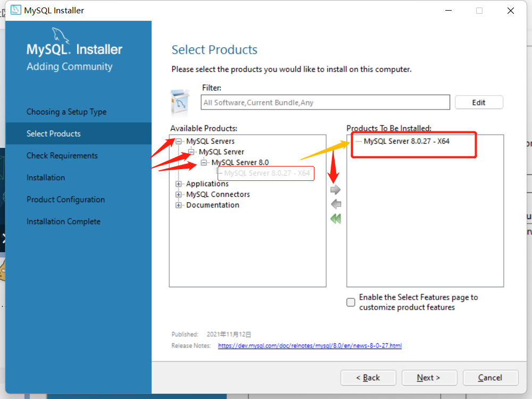Click the MySQL Installer title bar icon
Viewport: 532px width, 399px height.
coord(15,10)
